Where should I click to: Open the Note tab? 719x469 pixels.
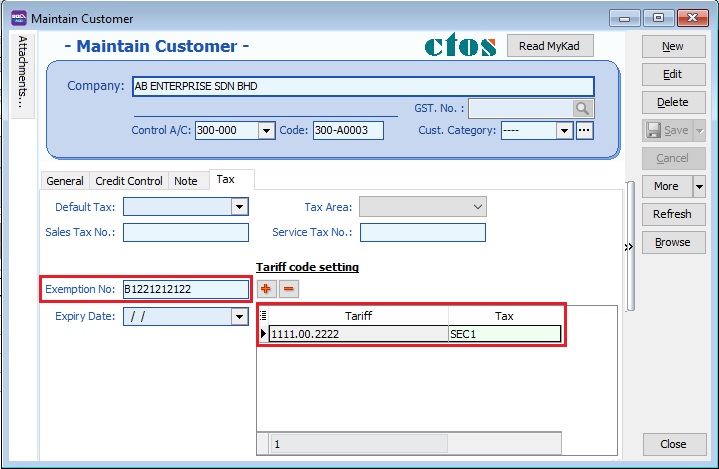[185, 181]
